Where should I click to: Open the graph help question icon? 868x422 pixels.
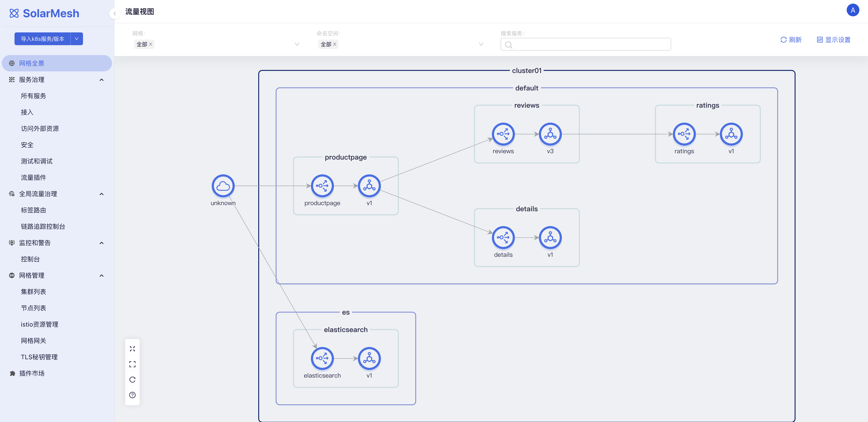132,395
